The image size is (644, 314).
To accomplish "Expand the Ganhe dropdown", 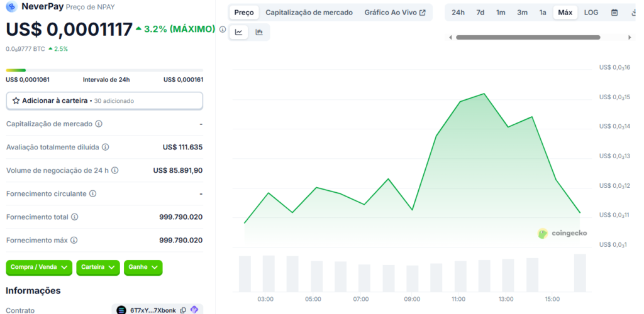I will click(143, 268).
